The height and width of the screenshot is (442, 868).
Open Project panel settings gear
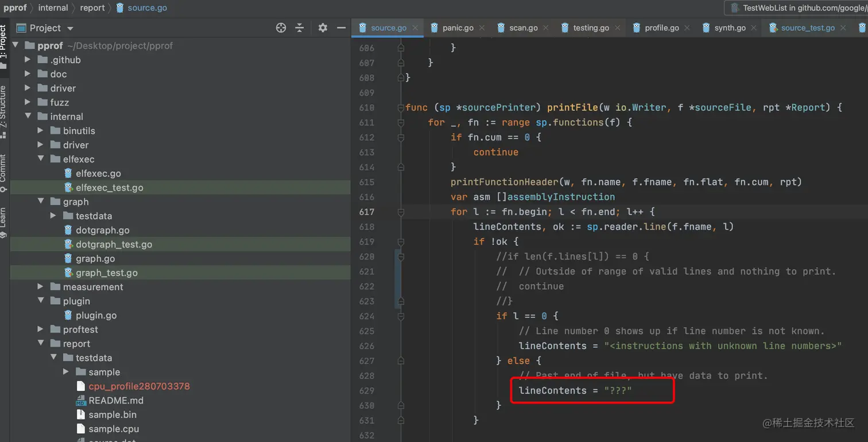323,28
